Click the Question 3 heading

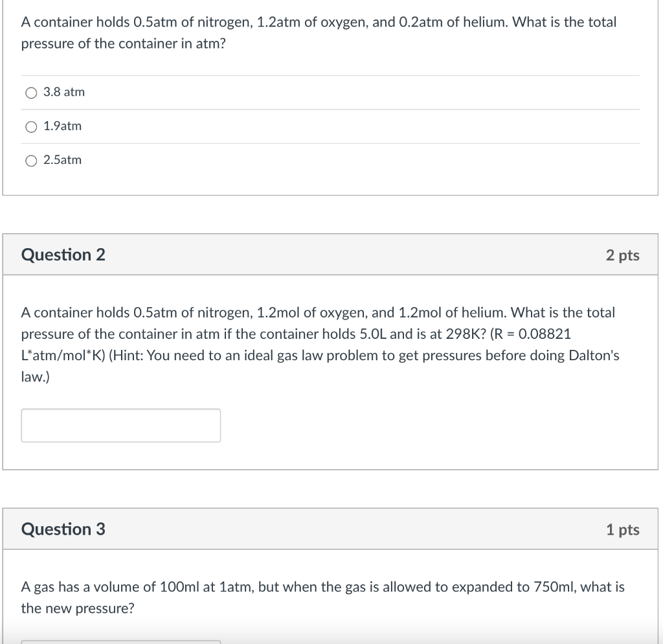tap(63, 529)
